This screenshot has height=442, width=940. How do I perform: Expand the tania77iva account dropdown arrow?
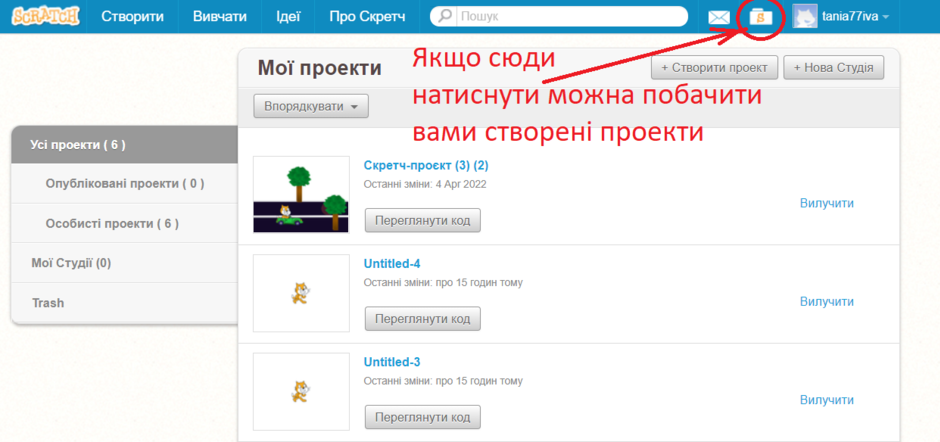(x=886, y=17)
